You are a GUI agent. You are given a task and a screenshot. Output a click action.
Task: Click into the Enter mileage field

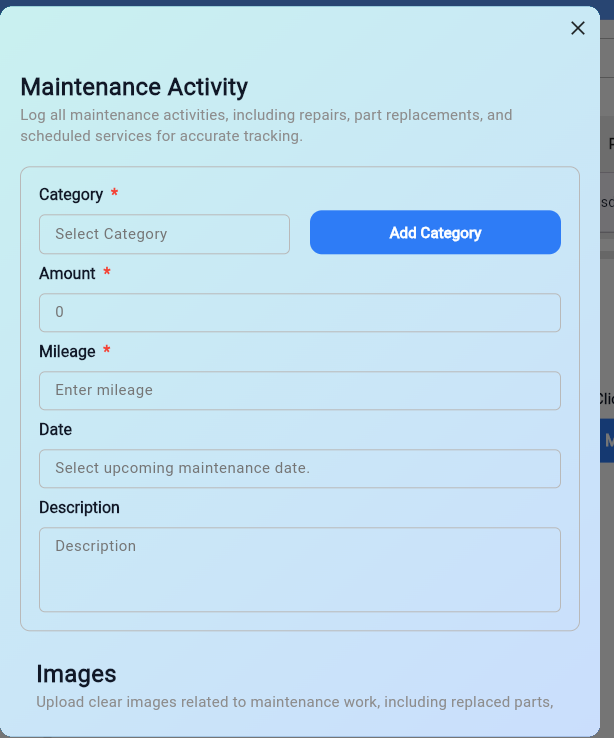299,390
